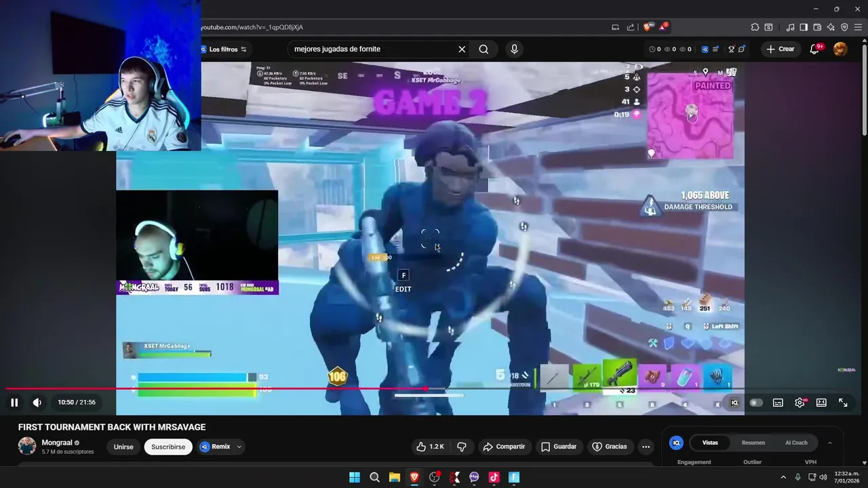Select the AI Coach tab
Screen dimensions: 868x488
click(x=796, y=443)
